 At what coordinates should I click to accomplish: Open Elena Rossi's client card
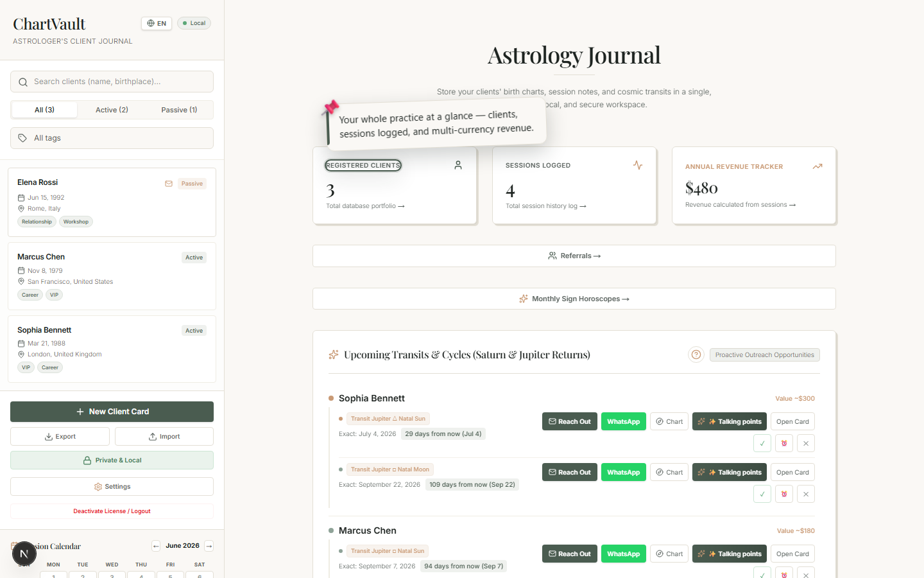click(x=112, y=202)
